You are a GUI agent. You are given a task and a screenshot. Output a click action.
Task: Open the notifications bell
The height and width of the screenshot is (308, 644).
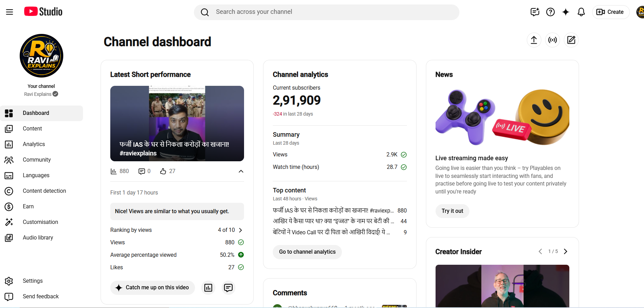[581, 12]
